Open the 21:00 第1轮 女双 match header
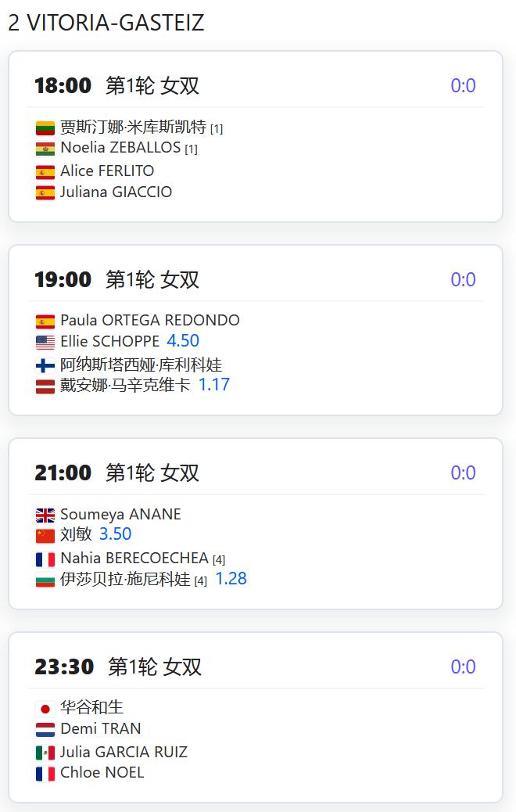 point(117,472)
